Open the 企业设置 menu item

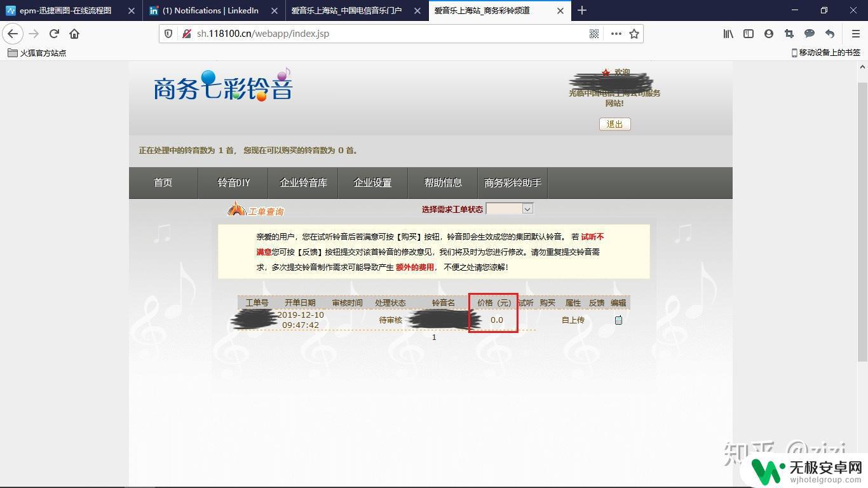[373, 183]
